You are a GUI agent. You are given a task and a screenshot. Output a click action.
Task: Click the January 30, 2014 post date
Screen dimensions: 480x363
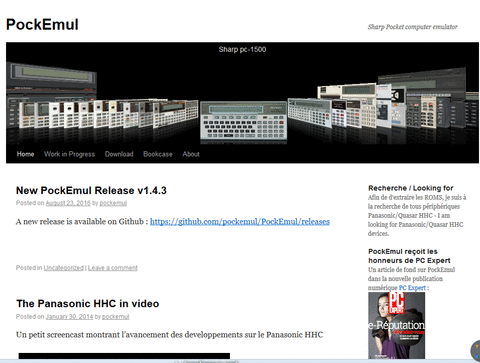(x=69, y=317)
